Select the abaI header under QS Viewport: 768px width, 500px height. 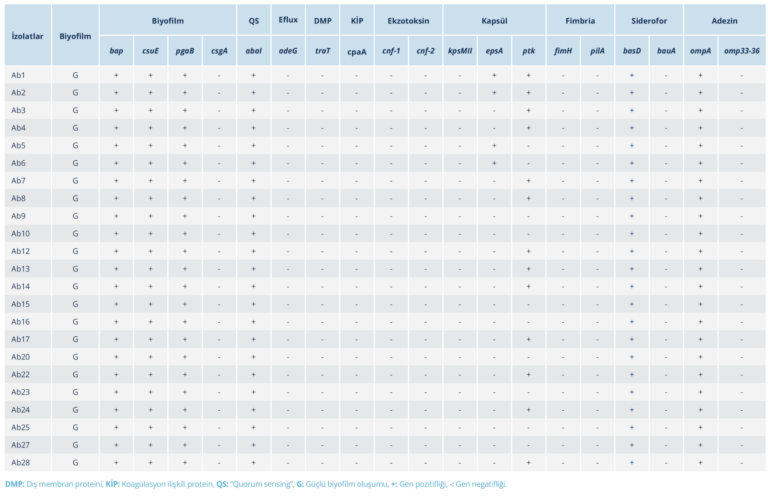253,50
